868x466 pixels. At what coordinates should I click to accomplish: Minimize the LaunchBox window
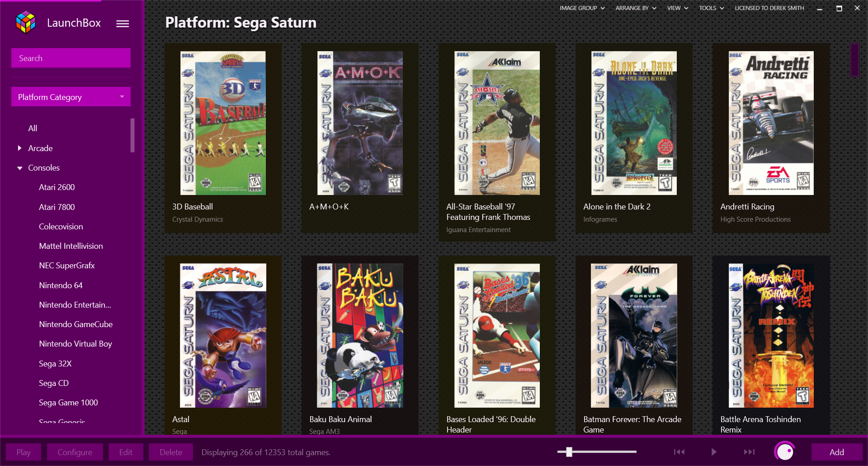(x=820, y=8)
